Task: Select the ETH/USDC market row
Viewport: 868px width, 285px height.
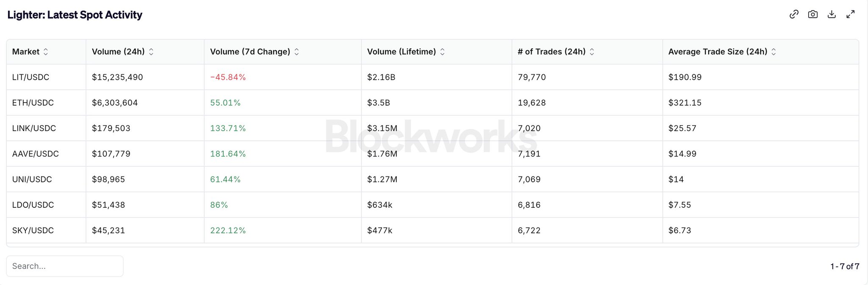Action: tap(33, 103)
